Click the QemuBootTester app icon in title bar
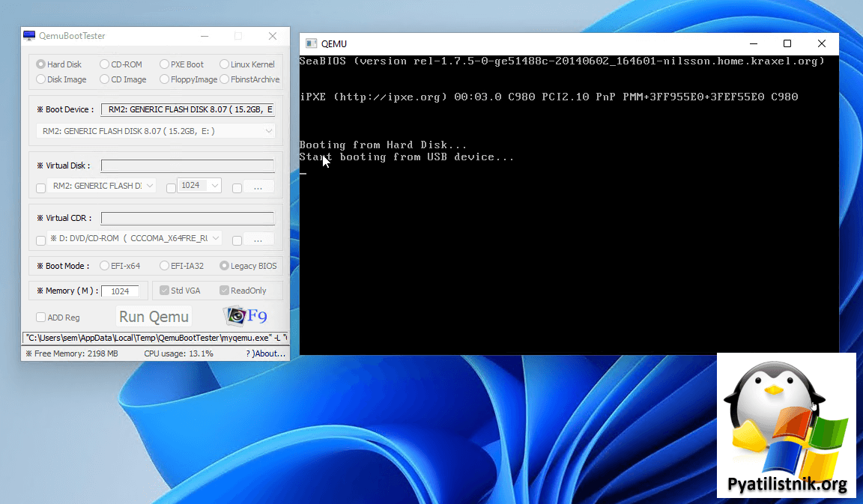Image resolution: width=863 pixels, height=504 pixels. 29,36
